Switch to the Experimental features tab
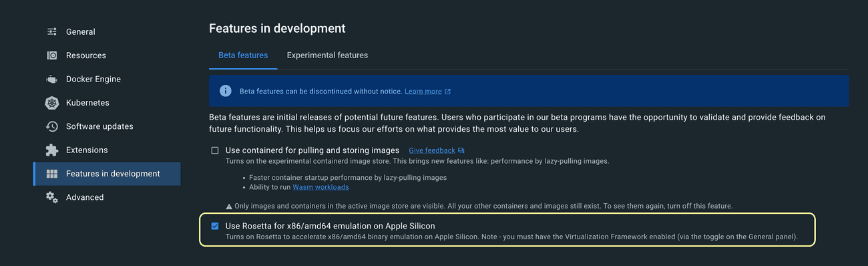Viewport: 868px width, 266px height. pos(327,55)
